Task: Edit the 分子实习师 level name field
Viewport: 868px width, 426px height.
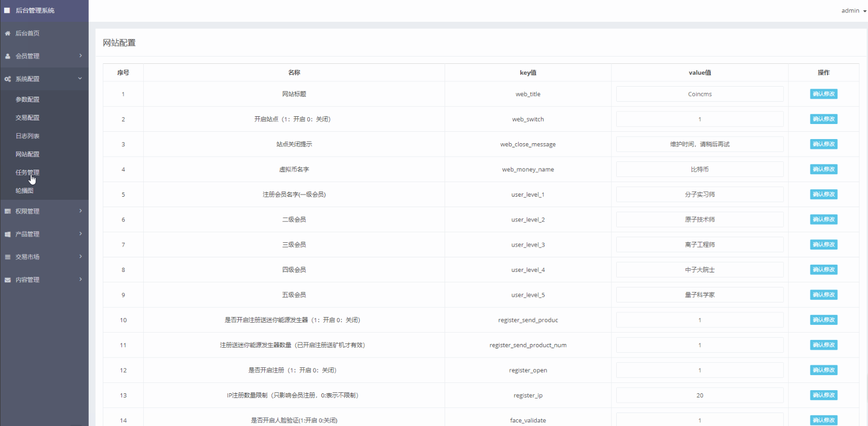Action: coord(700,194)
